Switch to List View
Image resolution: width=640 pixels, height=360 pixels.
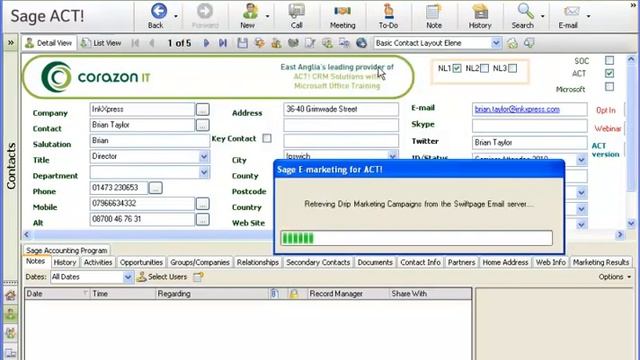[x=101, y=43]
